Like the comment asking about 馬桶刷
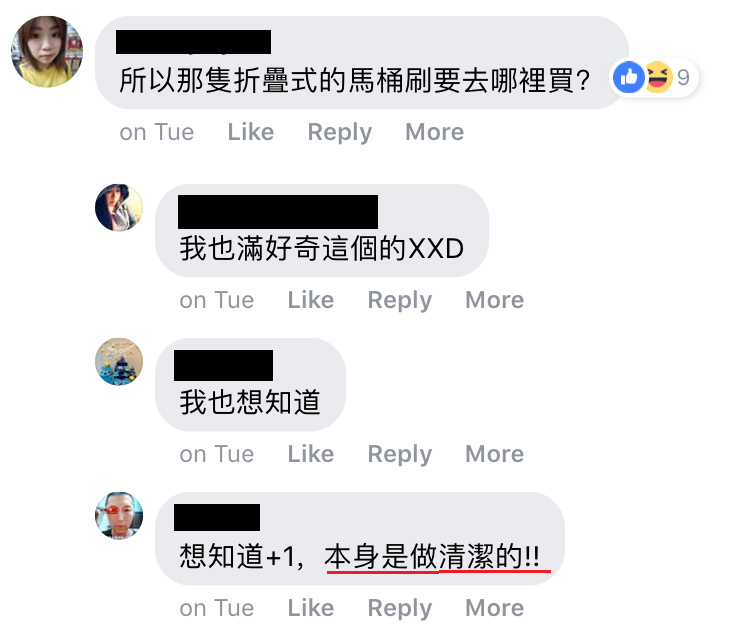The width and height of the screenshot is (745, 629). [251, 132]
